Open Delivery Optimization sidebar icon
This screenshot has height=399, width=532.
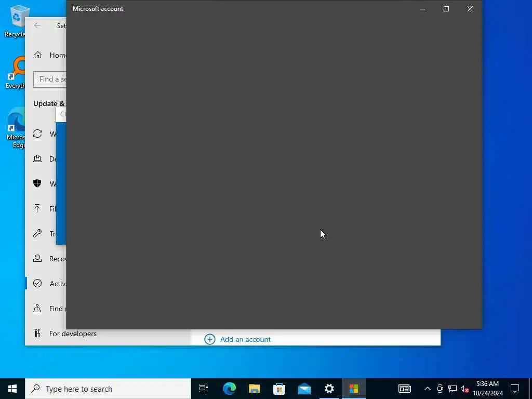pyautogui.click(x=37, y=158)
